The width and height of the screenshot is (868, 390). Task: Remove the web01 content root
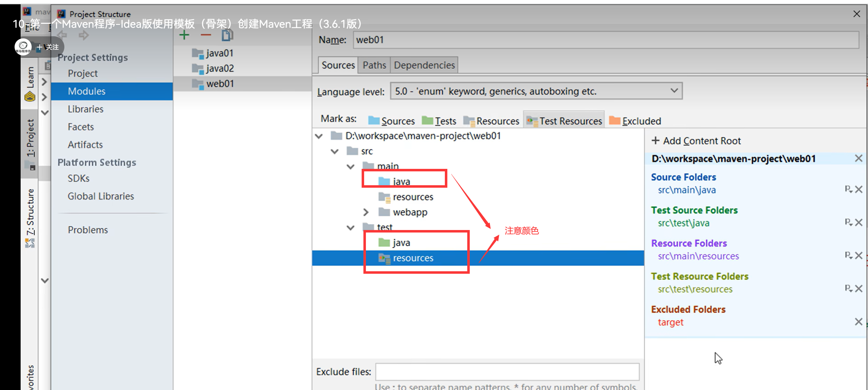[858, 158]
